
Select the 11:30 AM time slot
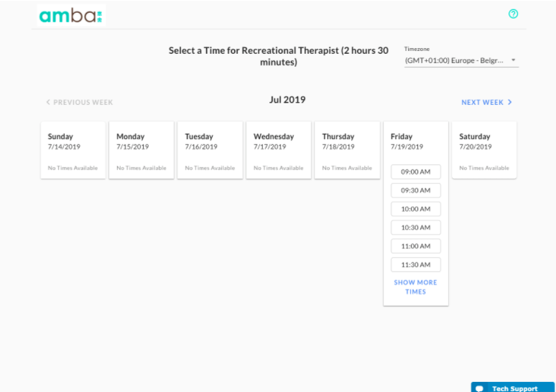416,265
